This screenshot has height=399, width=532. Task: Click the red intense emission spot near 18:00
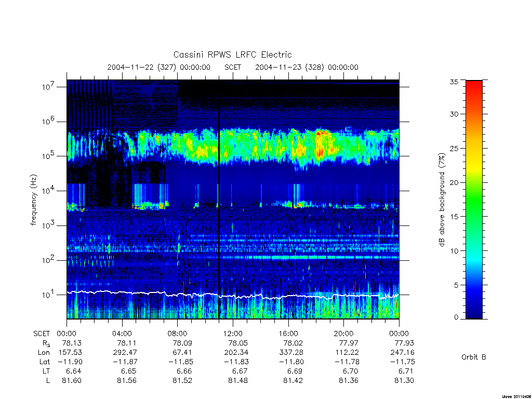tap(320, 152)
